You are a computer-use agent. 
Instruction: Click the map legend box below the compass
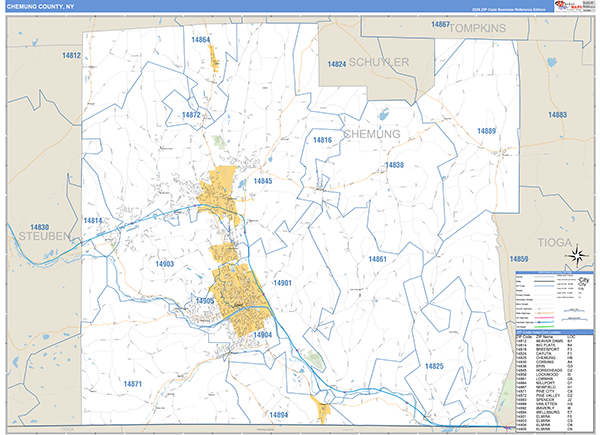click(554, 299)
